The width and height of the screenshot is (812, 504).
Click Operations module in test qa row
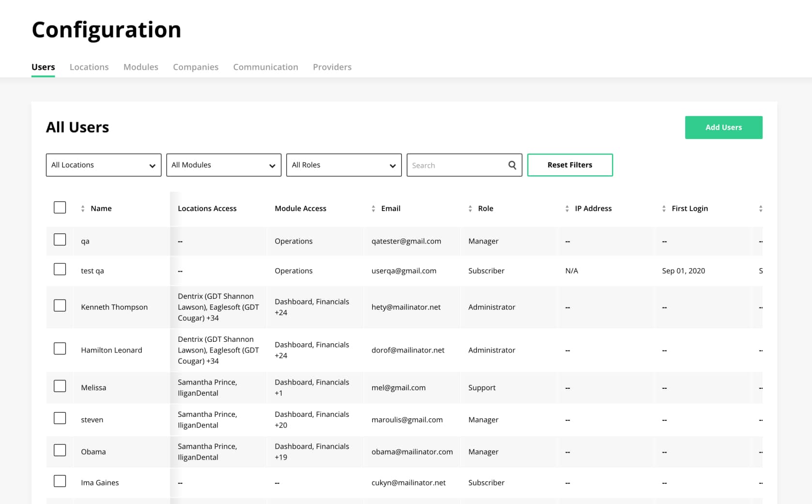point(293,271)
